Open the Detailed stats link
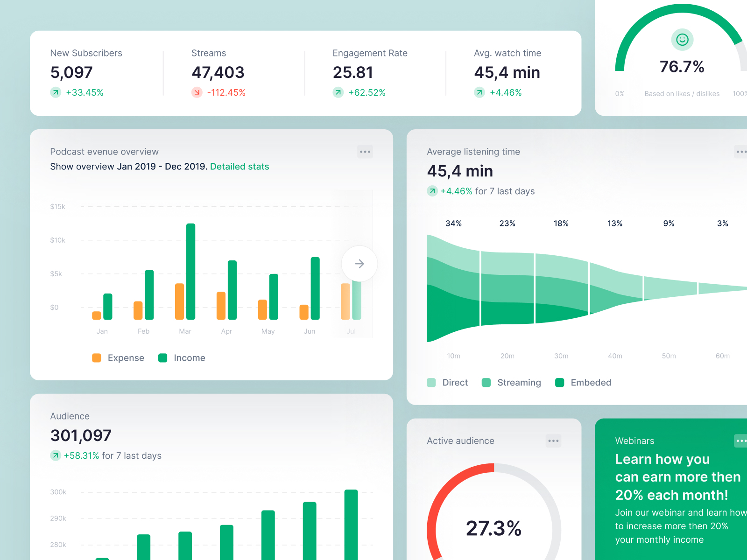Screen dimensions: 747x560 pos(240,167)
